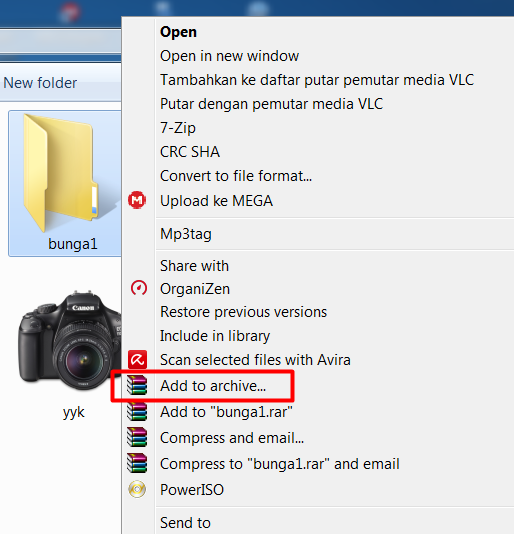Select the bunga1 folder
Viewport: 514px width, 534px height.
click(x=65, y=183)
